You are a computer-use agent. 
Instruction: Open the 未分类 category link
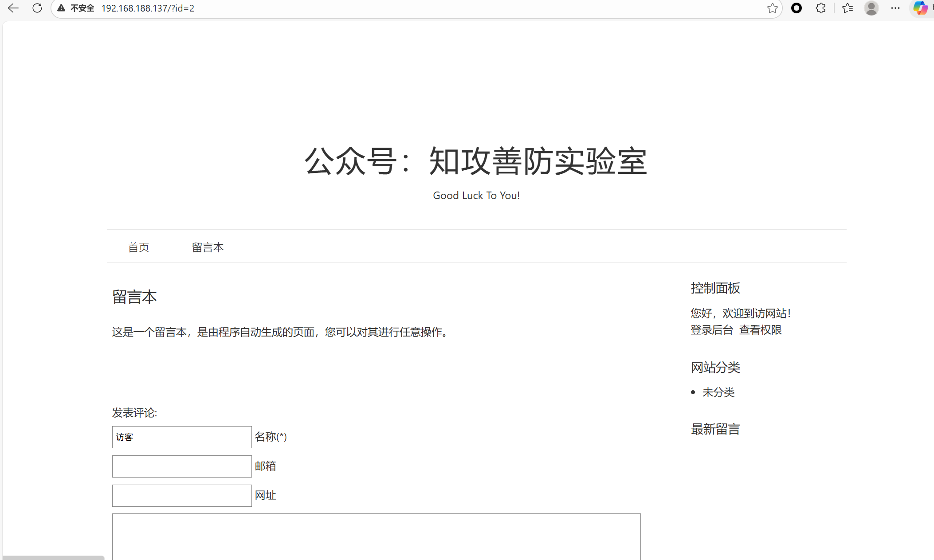point(718,392)
